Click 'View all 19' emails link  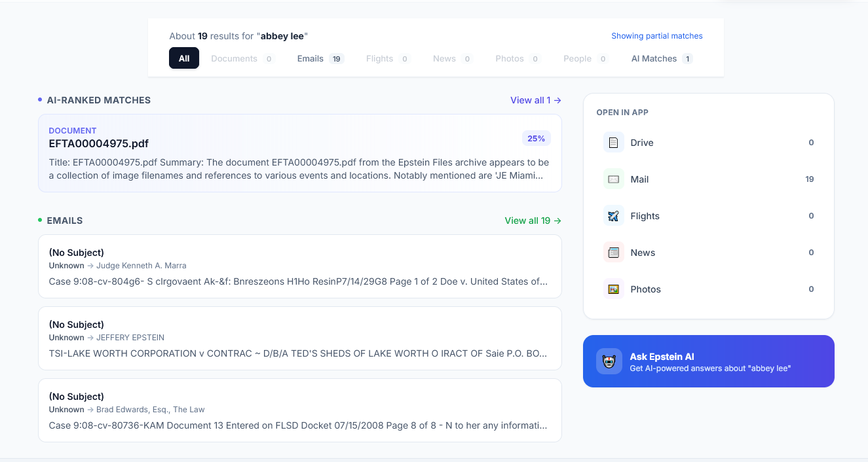click(x=533, y=221)
